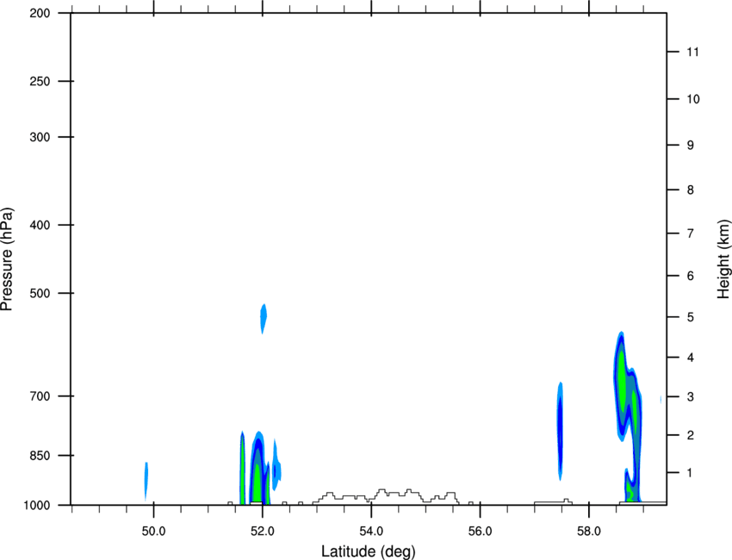Click the 50.0 latitude label
732x560 pixels.
click(153, 532)
